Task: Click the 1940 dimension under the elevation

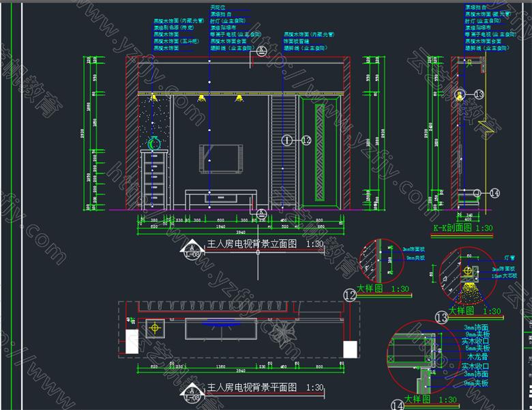Action: pos(220,226)
